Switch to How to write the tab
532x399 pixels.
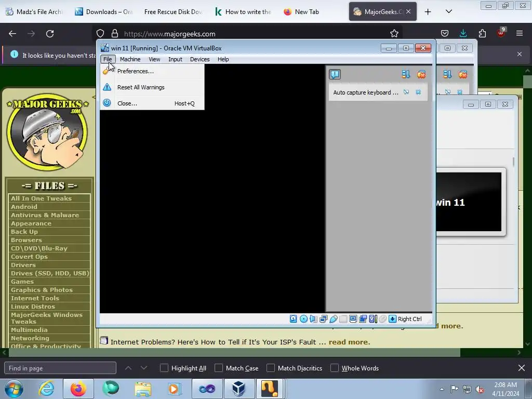[x=243, y=11]
